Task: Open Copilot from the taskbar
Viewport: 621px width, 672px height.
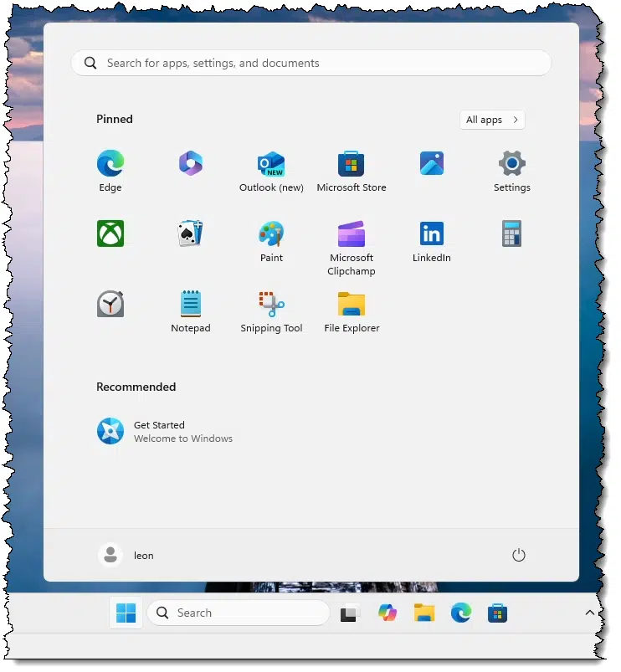Action: (x=387, y=613)
